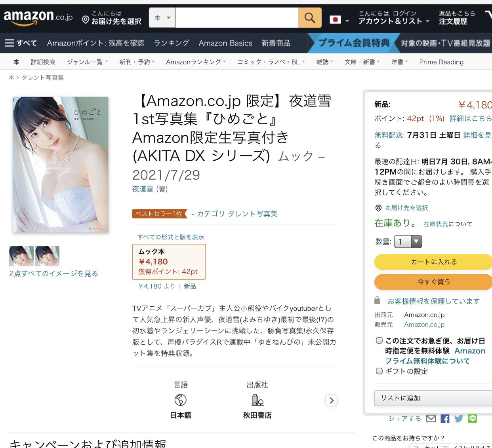Select the ムック本 format box
Screen dimensions: 492x448
coord(169,262)
